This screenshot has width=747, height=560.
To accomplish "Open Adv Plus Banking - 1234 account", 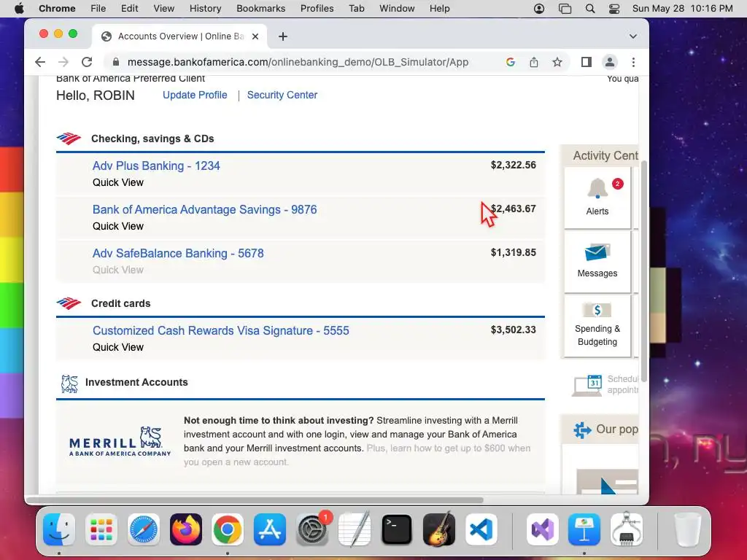I will [156, 166].
